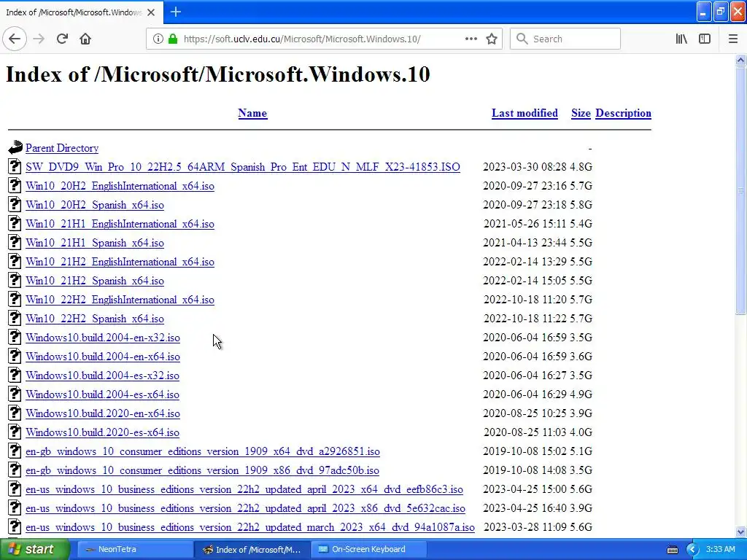Expand hidden system tray icons arrow
This screenshot has height=560, width=747.
point(692,550)
